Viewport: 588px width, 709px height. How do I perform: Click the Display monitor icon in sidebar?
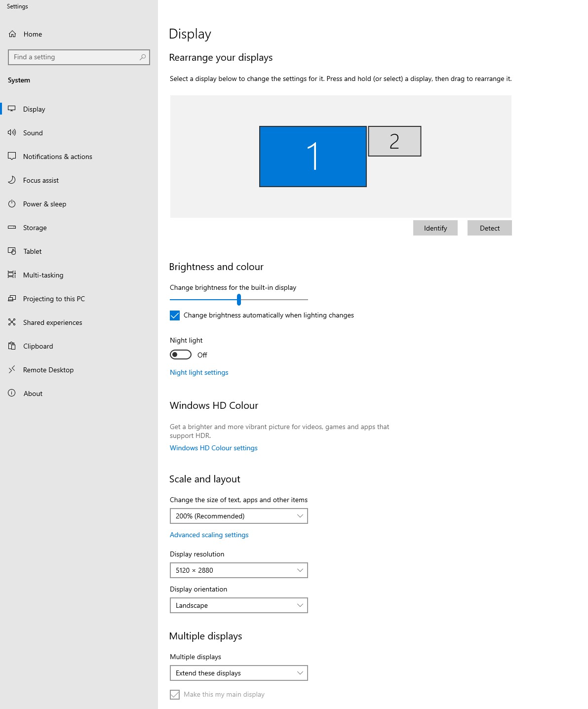[12, 109]
